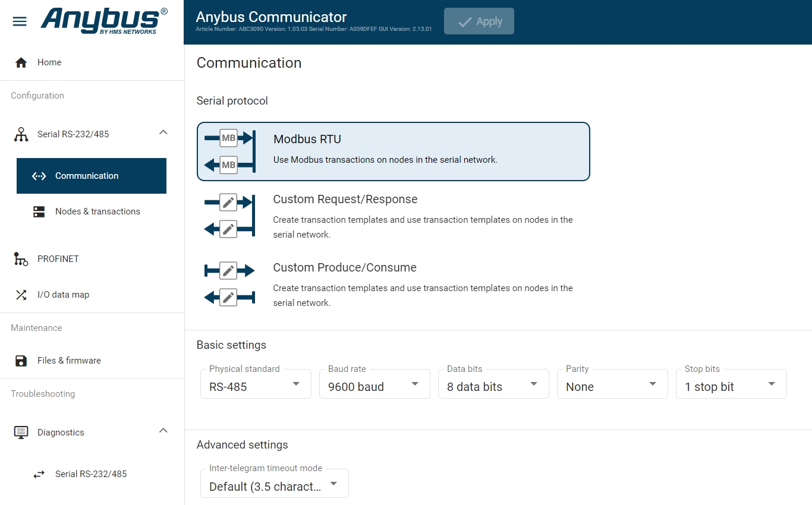The width and height of the screenshot is (812, 505).
Task: Click the Communication page heading
Action: pyautogui.click(x=249, y=63)
